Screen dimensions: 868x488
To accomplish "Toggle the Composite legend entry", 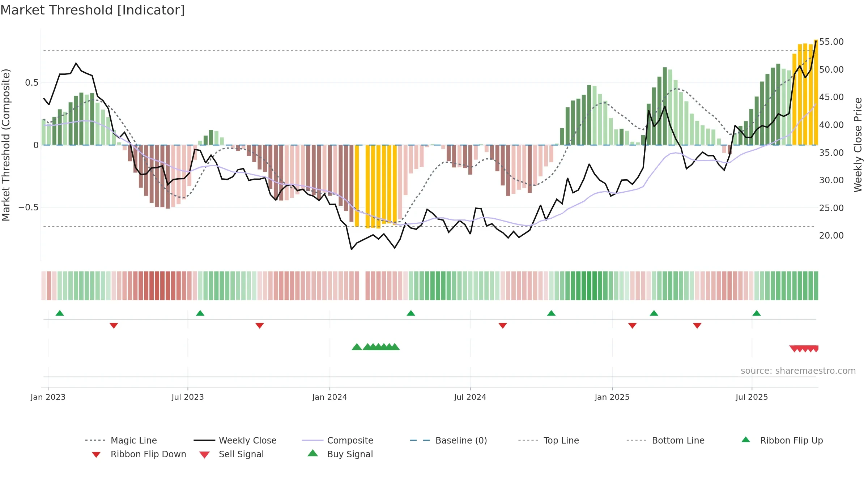I will click(337, 440).
